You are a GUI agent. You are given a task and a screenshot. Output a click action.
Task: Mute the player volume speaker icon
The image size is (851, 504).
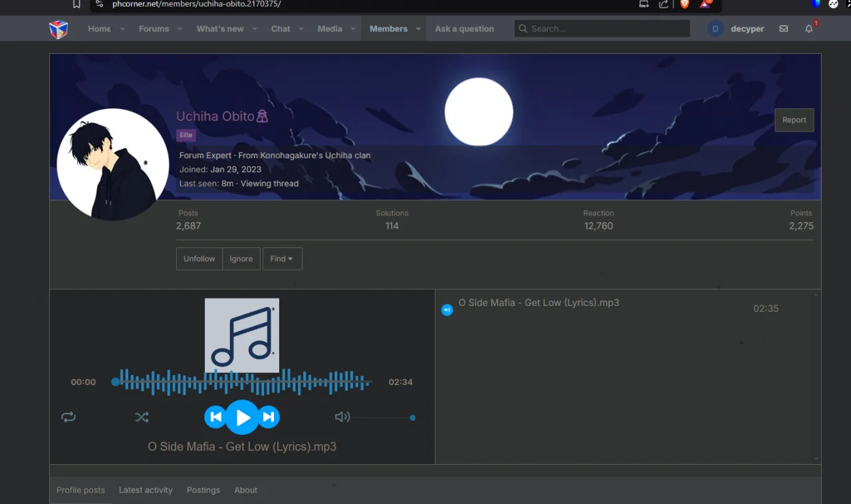coord(342,417)
